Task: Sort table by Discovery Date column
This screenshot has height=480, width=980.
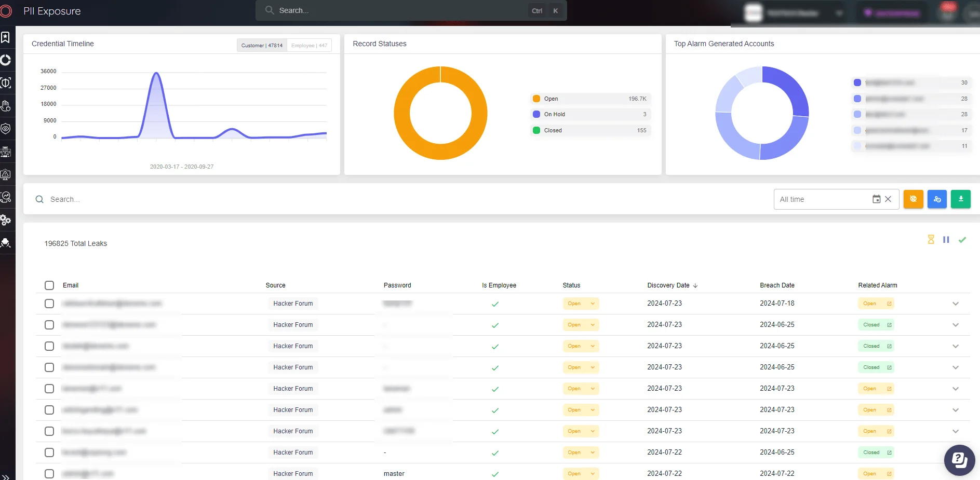Action: pos(672,285)
